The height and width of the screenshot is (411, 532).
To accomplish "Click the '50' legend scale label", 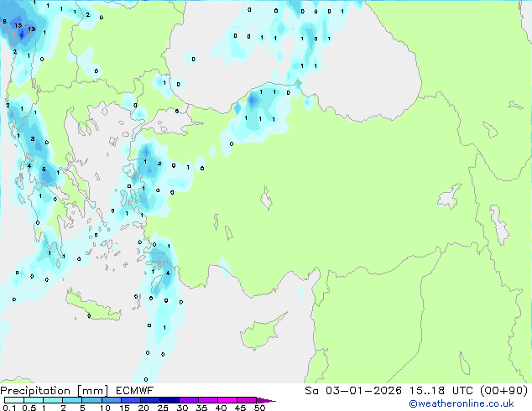I will pyautogui.click(x=259, y=408).
